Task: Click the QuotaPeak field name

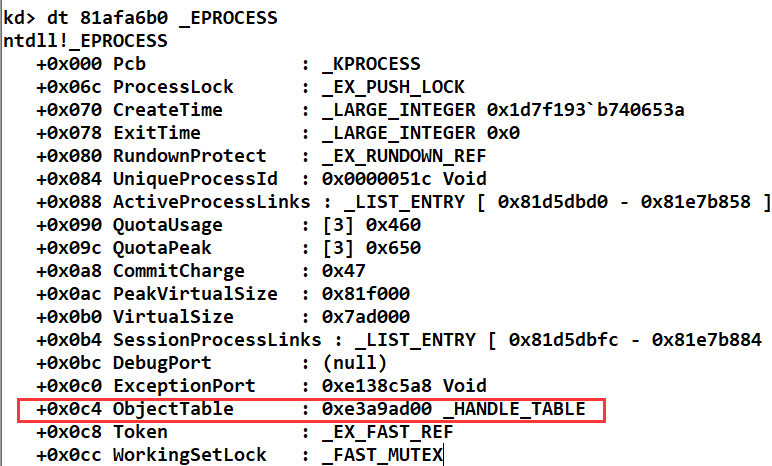Action: click(x=162, y=248)
